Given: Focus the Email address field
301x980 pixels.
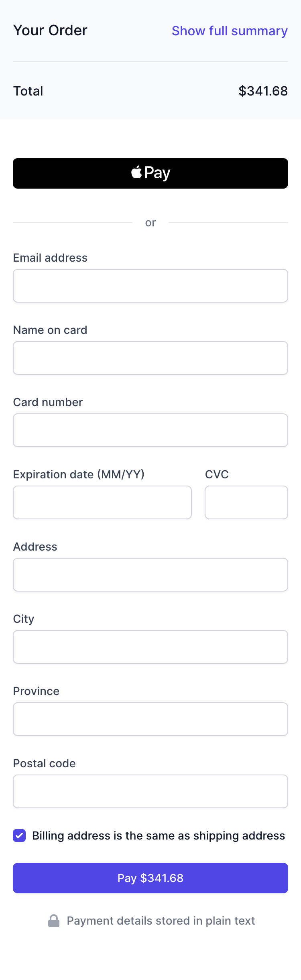Looking at the screenshot, I should tap(150, 286).
